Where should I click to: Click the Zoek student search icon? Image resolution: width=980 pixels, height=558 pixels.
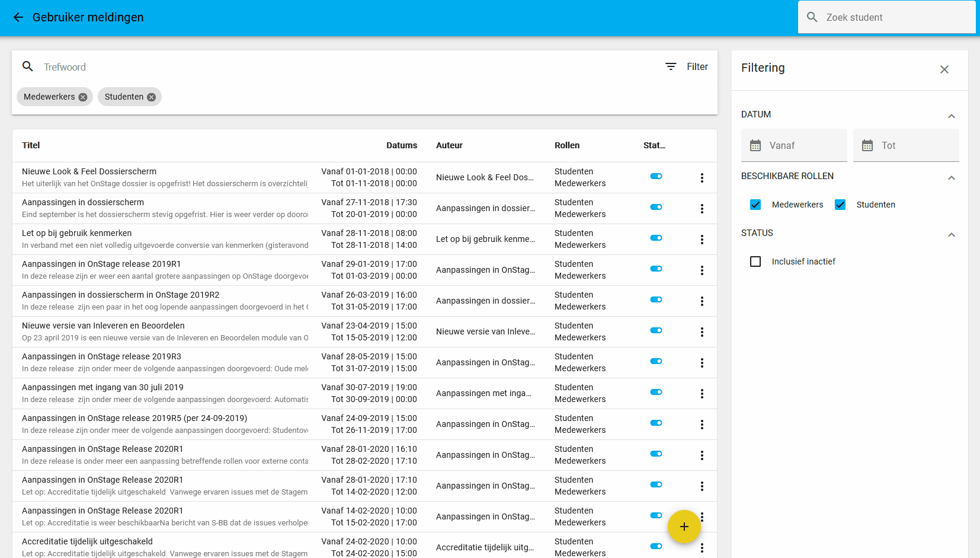(x=812, y=17)
